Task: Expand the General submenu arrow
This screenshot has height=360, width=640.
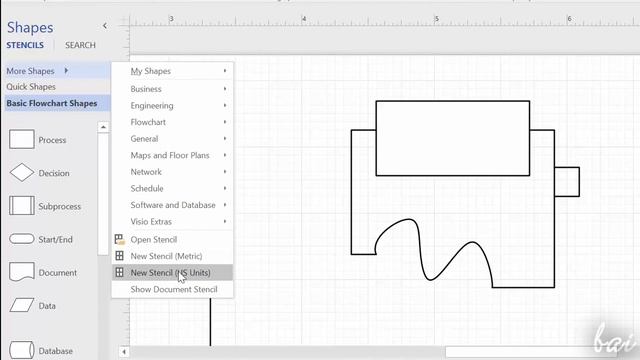Action: tap(225, 139)
